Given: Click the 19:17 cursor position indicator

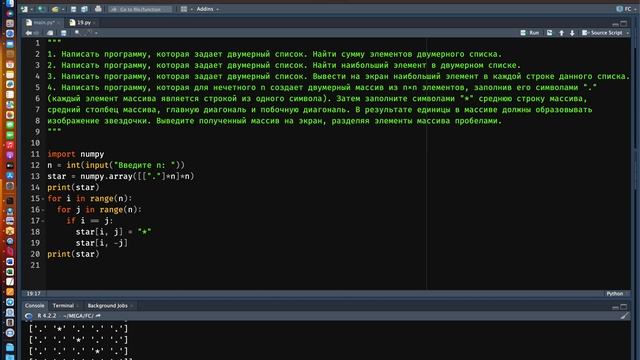Looking at the screenshot, I should (33, 293).
